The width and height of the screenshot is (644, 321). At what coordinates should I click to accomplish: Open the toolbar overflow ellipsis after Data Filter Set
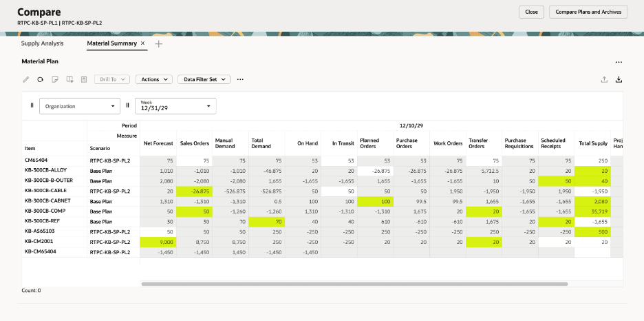pyautogui.click(x=240, y=79)
